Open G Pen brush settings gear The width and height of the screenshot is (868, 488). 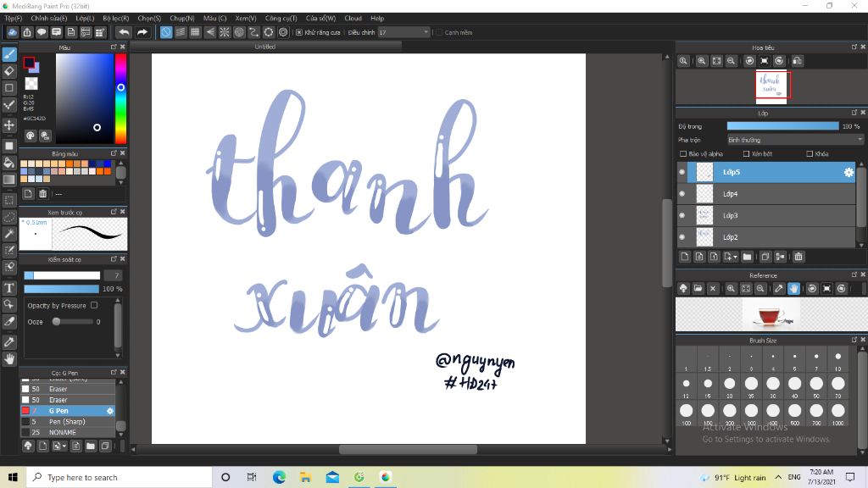(x=109, y=411)
